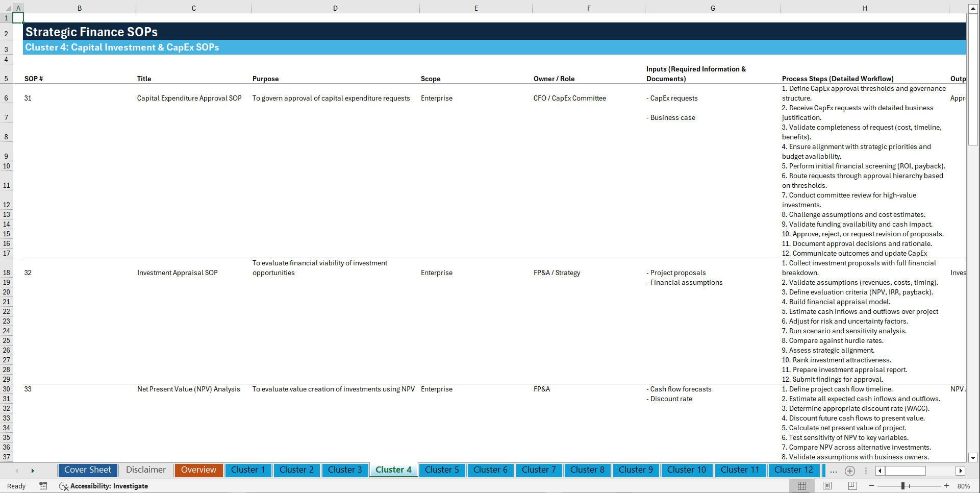
Task: Switch to the Cluster 12 tab
Action: (794, 470)
